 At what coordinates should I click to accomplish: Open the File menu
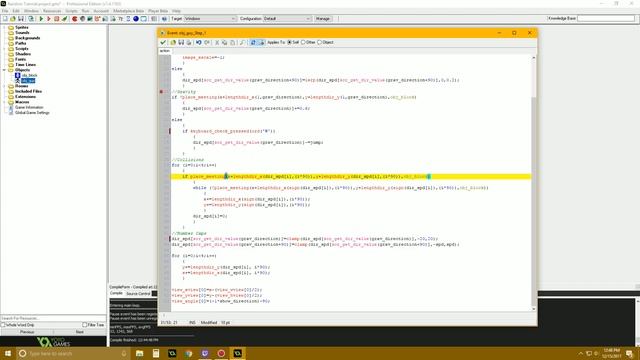pos(5,11)
